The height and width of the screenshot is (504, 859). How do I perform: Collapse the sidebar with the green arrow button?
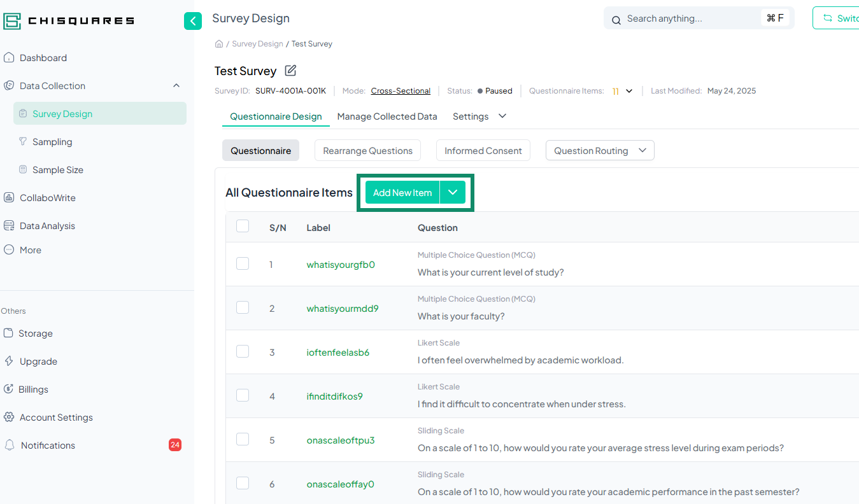(x=193, y=21)
